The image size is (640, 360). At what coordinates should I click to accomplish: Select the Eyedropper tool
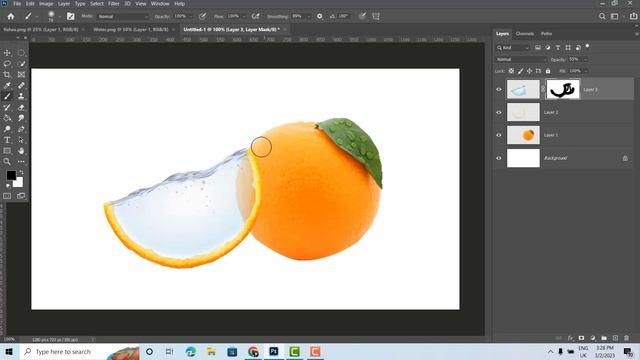pyautogui.click(x=7, y=86)
